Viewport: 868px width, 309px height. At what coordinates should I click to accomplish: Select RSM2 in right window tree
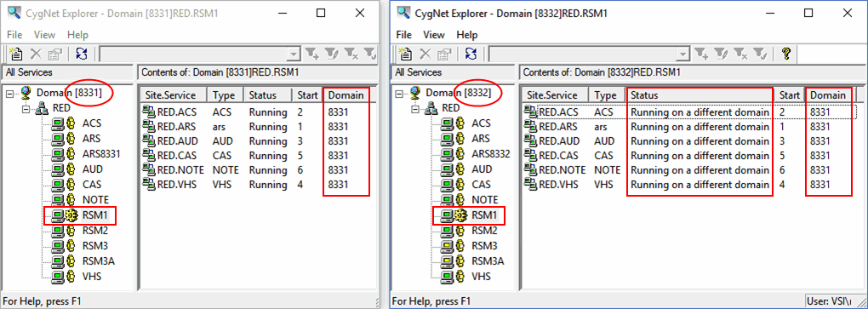coord(484,231)
